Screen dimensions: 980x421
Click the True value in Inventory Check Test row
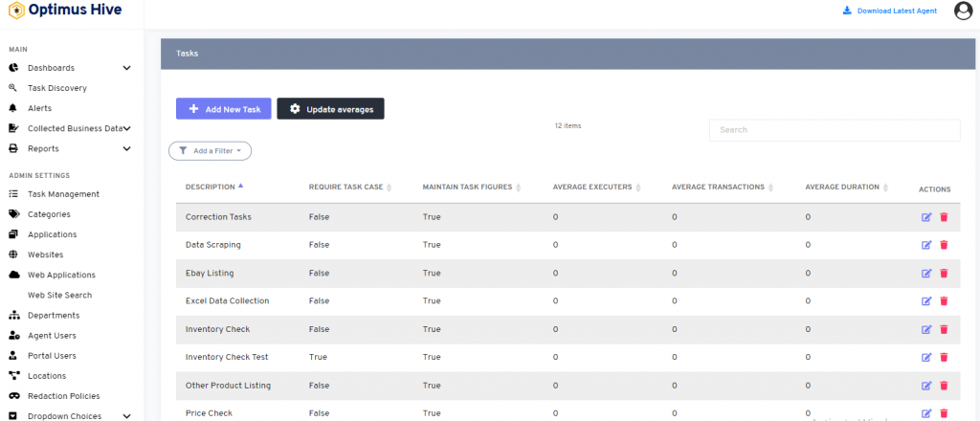(x=318, y=357)
